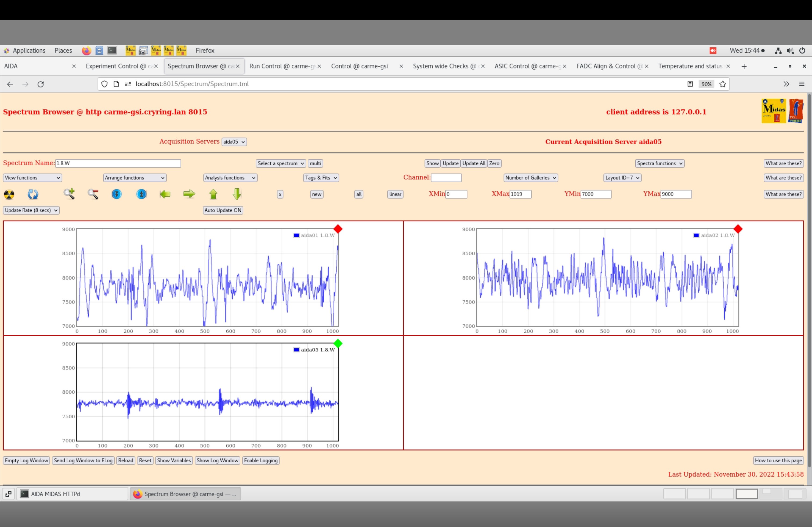Viewport: 812px width, 527px height.
Task: Expand the Analysis functions dropdown
Action: (x=230, y=178)
